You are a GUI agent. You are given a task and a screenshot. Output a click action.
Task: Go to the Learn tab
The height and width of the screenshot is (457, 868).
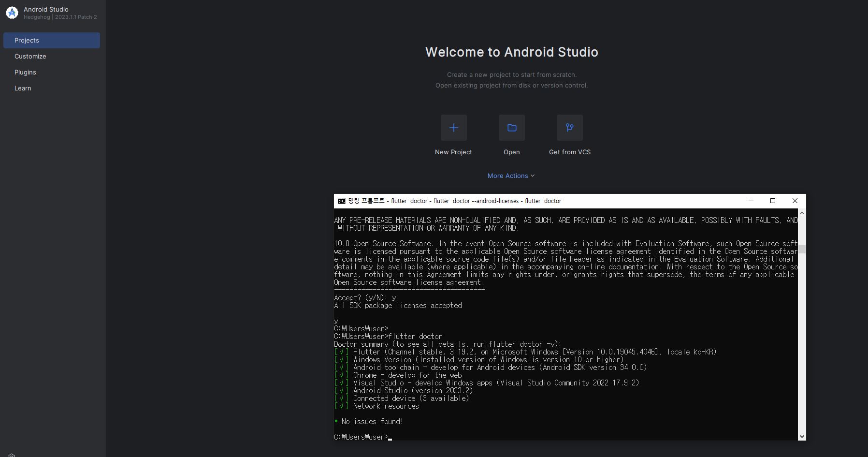click(52, 88)
